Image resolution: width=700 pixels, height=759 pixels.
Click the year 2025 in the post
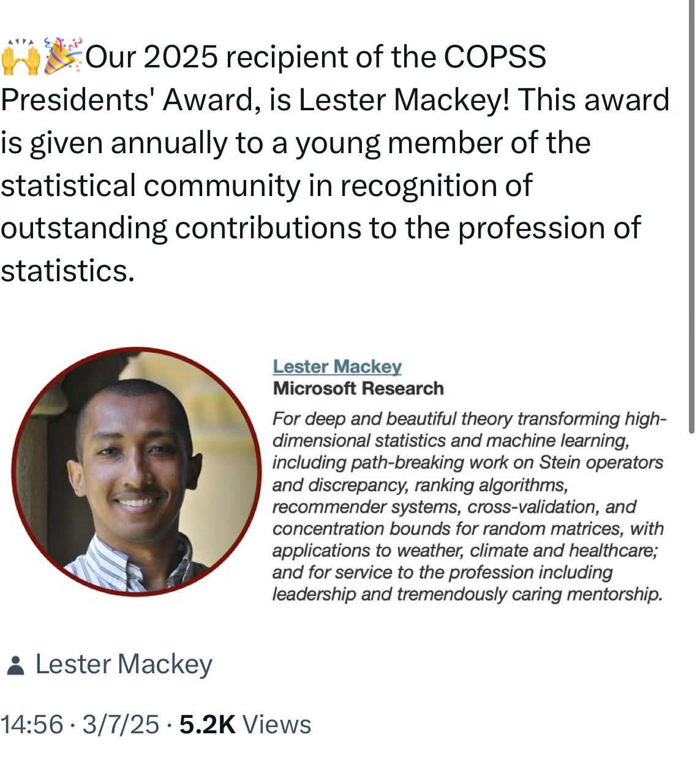pyautogui.click(x=181, y=57)
